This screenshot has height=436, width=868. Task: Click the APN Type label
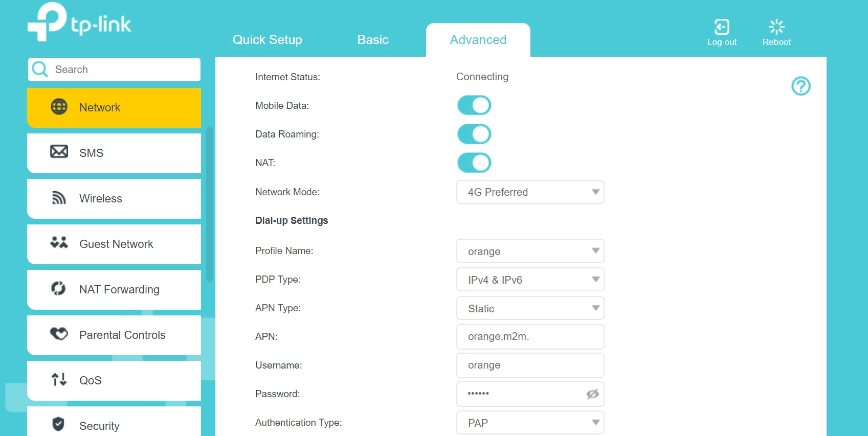click(278, 308)
